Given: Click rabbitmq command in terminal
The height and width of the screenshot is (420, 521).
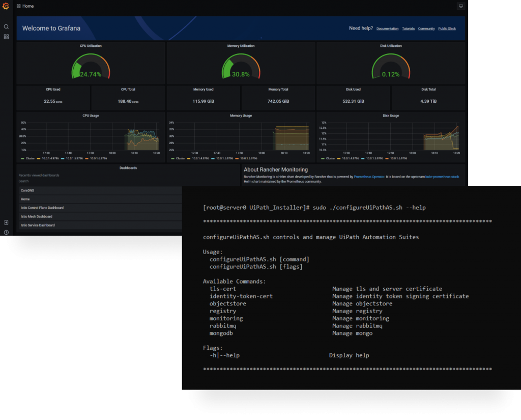Looking at the screenshot, I should click(x=223, y=326).
